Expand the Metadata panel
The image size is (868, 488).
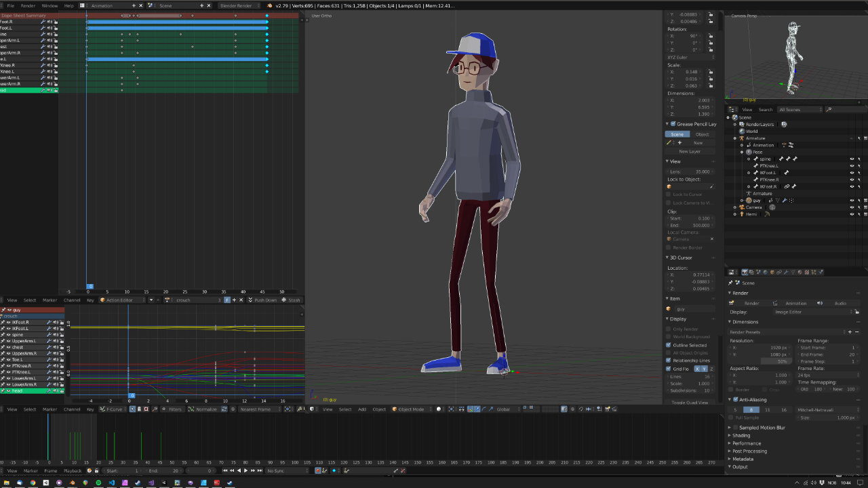[742, 459]
